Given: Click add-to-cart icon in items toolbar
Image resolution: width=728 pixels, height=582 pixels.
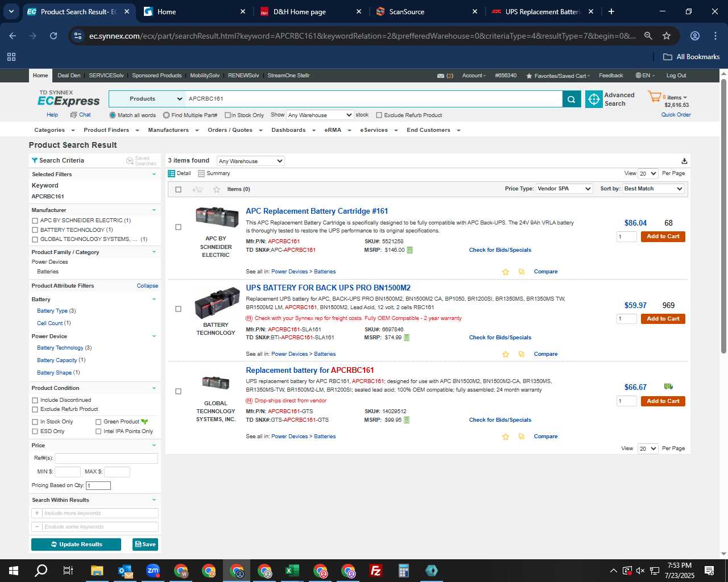Looking at the screenshot, I should (197, 189).
